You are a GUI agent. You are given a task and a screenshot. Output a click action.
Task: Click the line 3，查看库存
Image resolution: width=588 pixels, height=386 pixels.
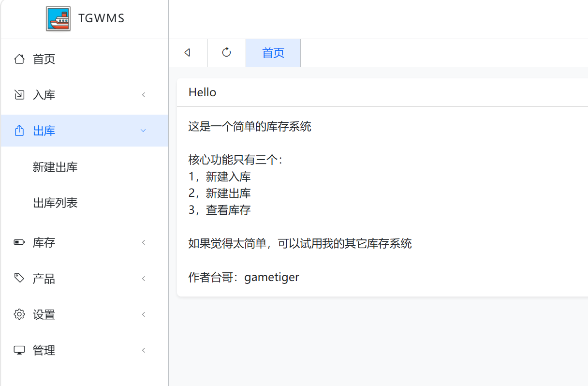click(x=220, y=210)
